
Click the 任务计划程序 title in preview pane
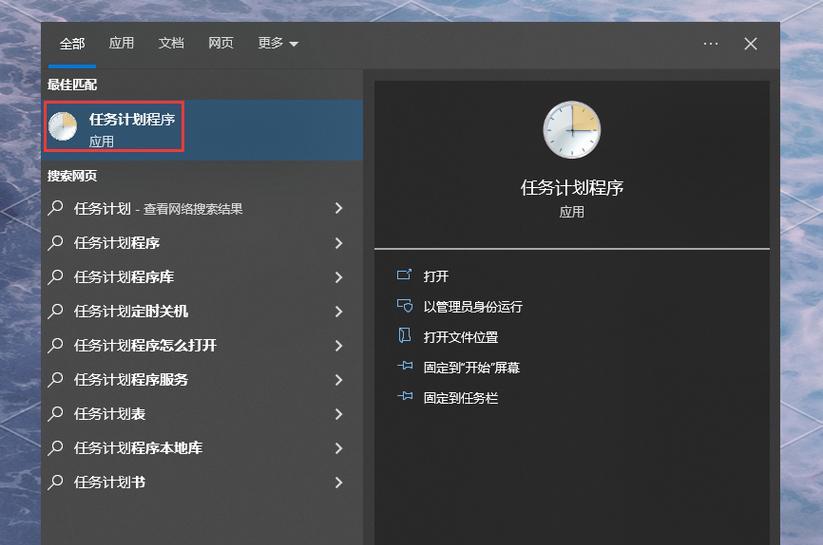click(572, 187)
